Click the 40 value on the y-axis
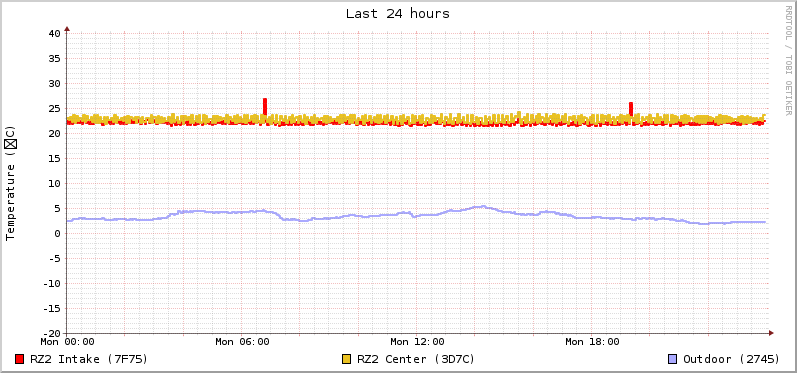This screenshot has width=797, height=373. (55, 34)
